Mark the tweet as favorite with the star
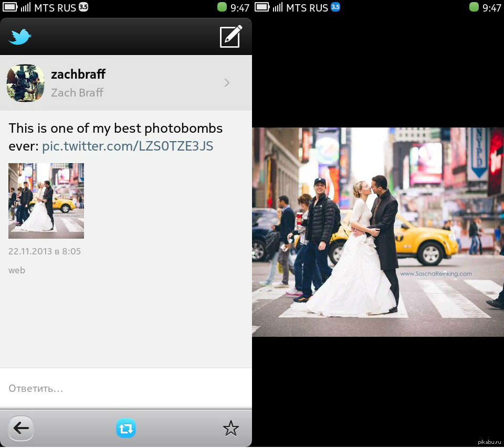504x448 pixels. (x=230, y=429)
